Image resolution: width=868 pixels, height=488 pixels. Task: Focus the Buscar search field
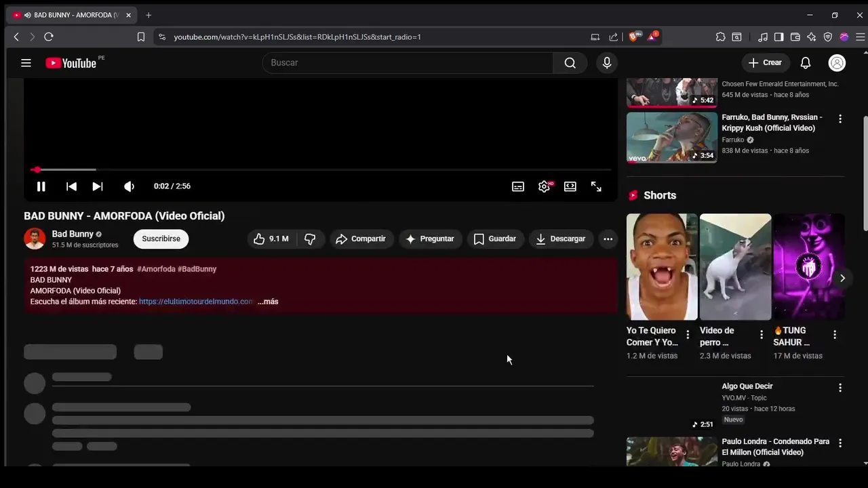coord(407,63)
